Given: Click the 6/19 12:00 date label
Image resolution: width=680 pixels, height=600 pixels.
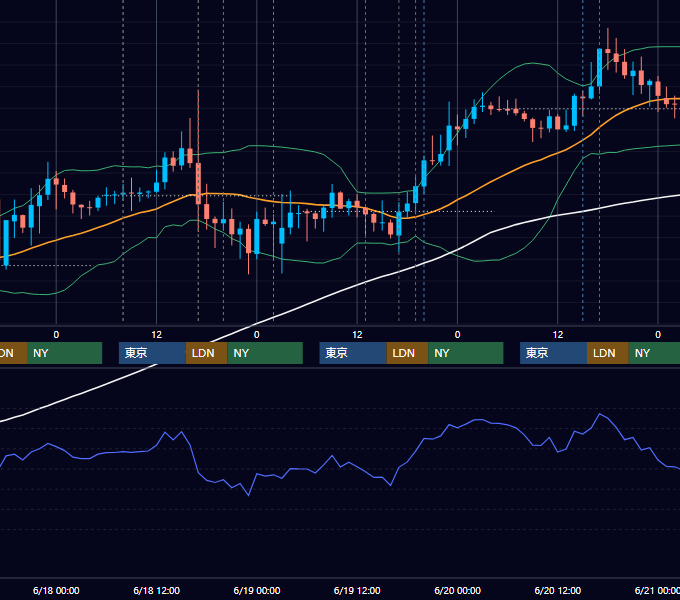Looking at the screenshot, I should 357,590.
